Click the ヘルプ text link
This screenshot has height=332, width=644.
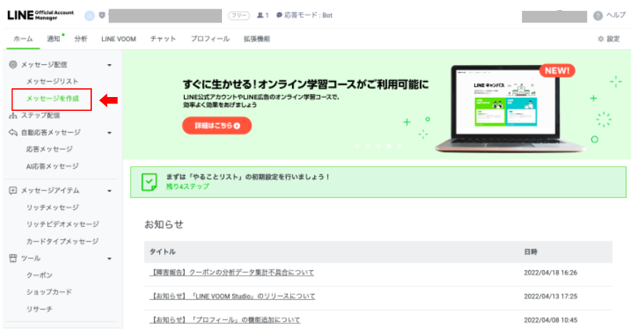[616, 15]
